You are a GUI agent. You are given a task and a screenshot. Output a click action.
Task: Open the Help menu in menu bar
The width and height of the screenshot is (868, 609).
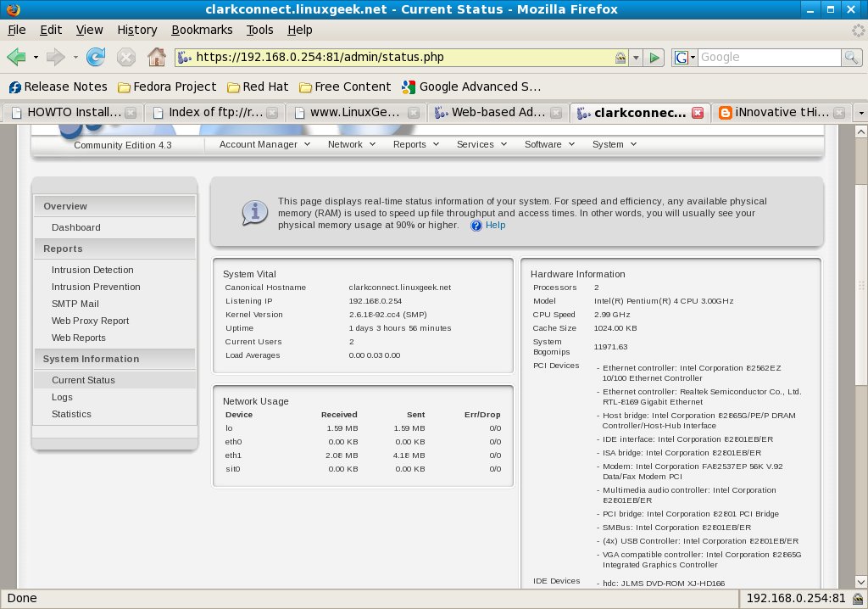coord(299,30)
